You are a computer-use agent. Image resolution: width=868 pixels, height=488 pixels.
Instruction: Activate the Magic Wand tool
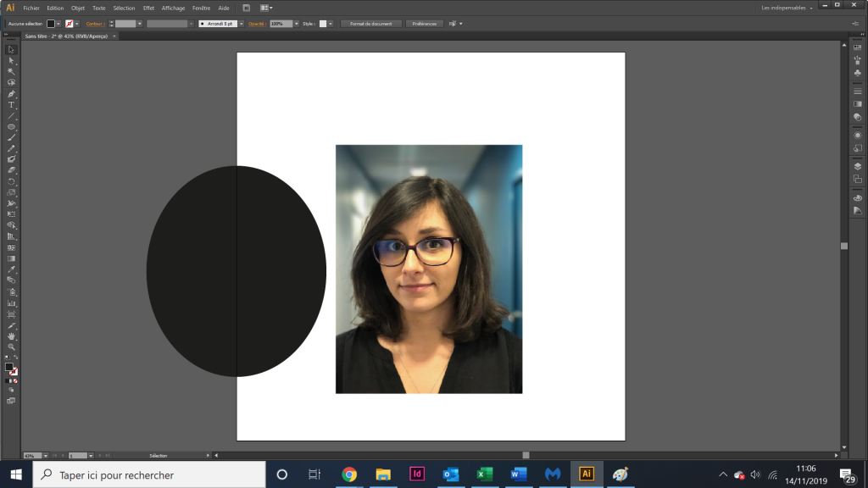click(x=11, y=71)
